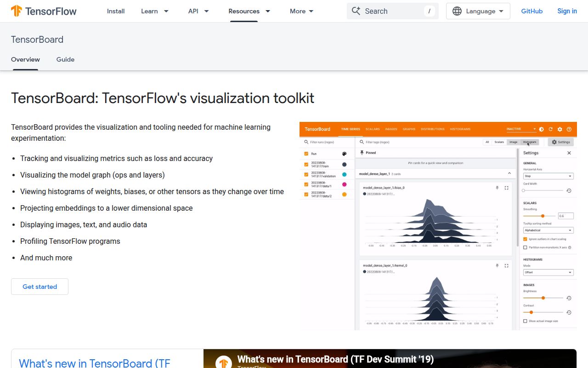Switch to the Overview tab
The height and width of the screenshot is (368, 588).
[x=25, y=59]
